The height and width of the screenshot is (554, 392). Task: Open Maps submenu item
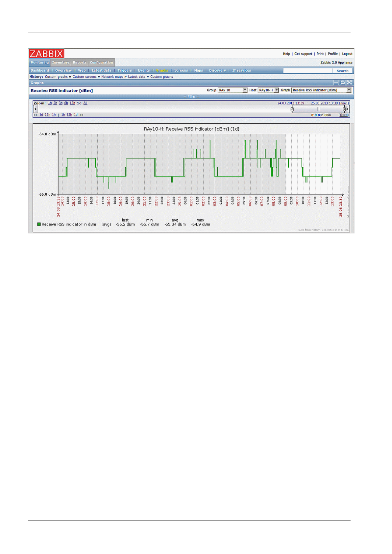(x=199, y=70)
